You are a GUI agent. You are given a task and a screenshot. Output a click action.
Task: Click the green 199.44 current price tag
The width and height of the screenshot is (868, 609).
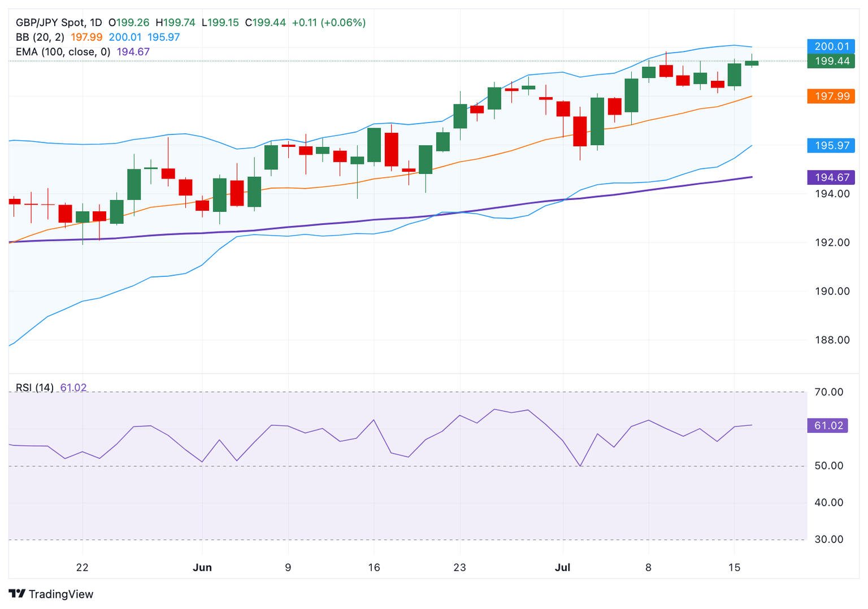coord(831,61)
